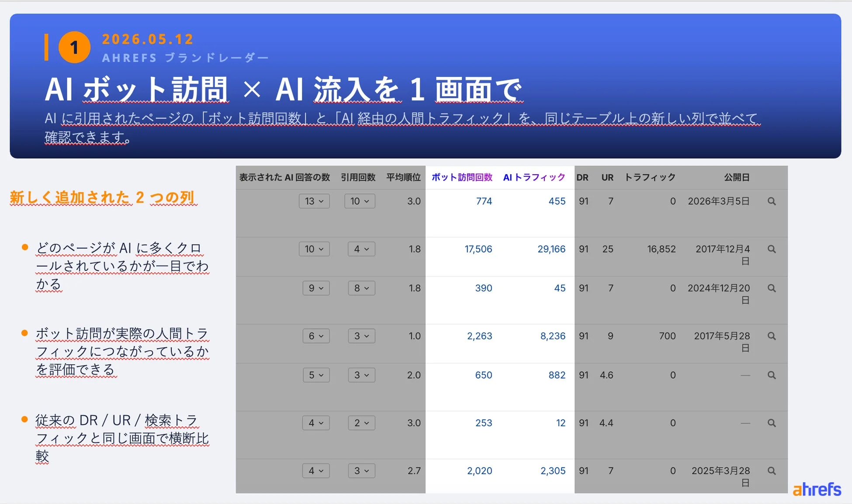Click AI traffic value 2,305

click(553, 471)
